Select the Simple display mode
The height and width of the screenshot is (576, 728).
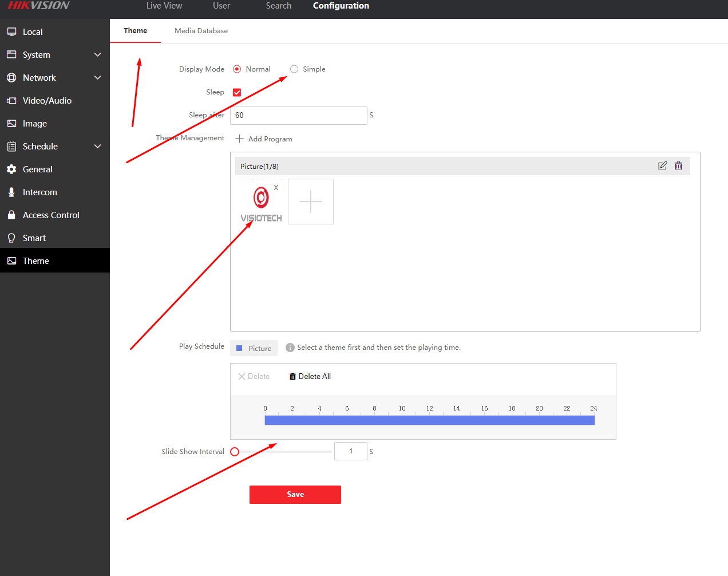pyautogui.click(x=294, y=69)
